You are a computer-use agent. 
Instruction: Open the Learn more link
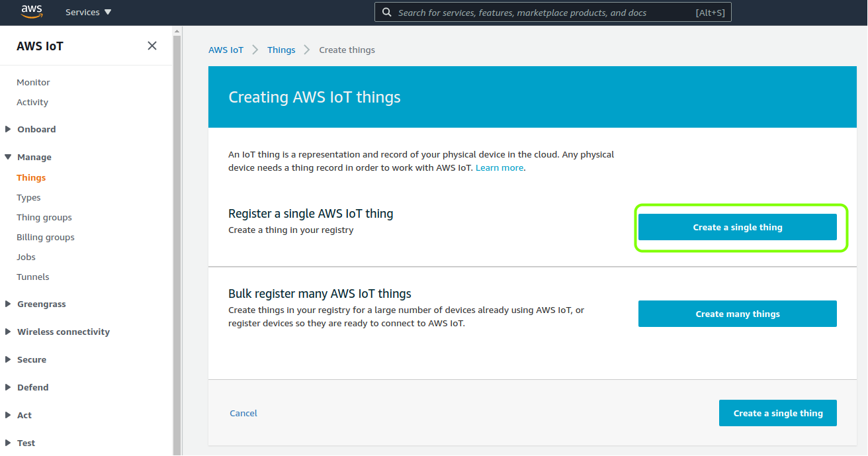pos(499,167)
